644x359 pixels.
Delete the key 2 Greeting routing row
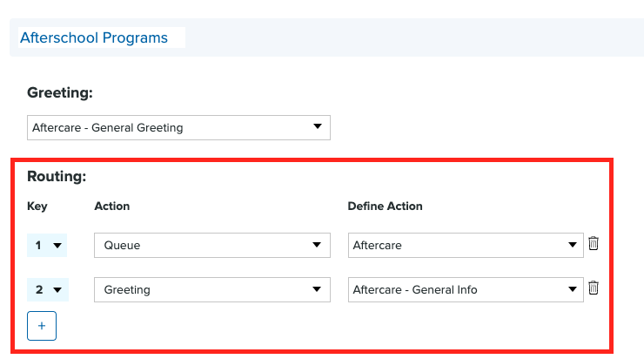594,288
